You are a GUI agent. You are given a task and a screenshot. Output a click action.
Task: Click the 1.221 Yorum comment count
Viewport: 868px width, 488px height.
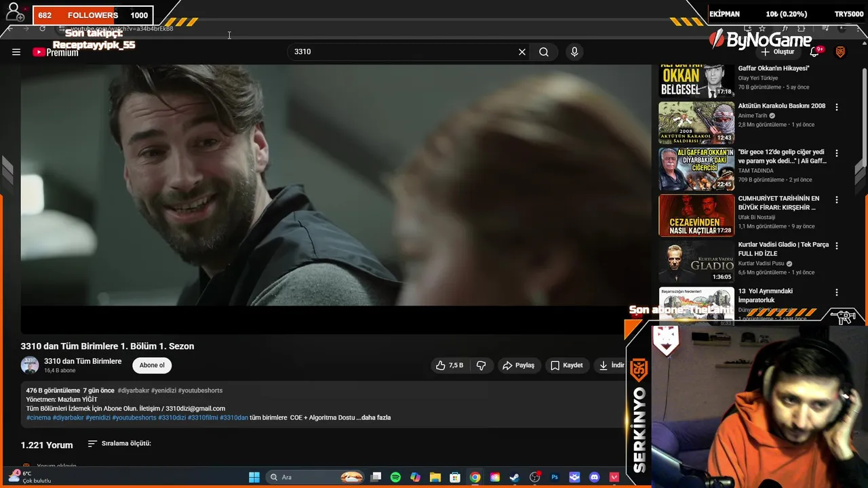47,445
